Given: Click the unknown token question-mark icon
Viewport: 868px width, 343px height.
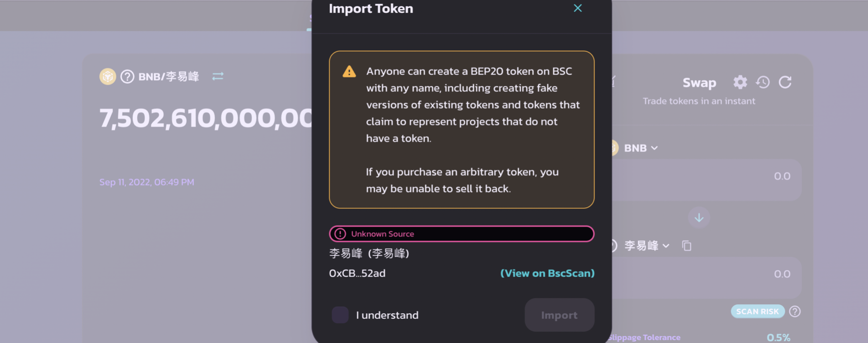Looking at the screenshot, I should (127, 77).
